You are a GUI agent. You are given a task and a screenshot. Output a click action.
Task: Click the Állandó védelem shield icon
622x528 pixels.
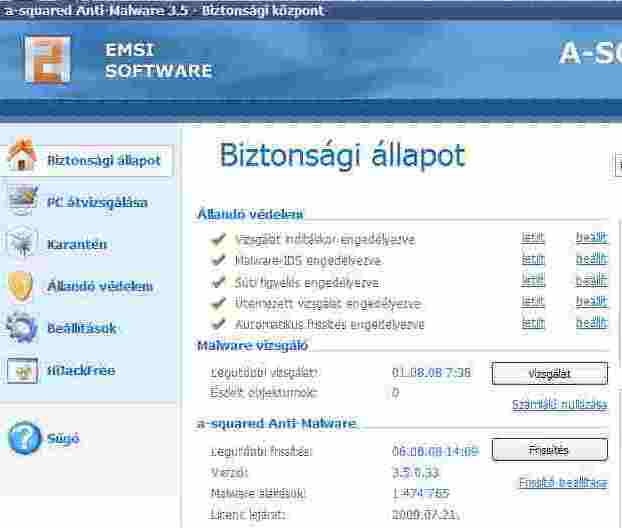coord(22,286)
